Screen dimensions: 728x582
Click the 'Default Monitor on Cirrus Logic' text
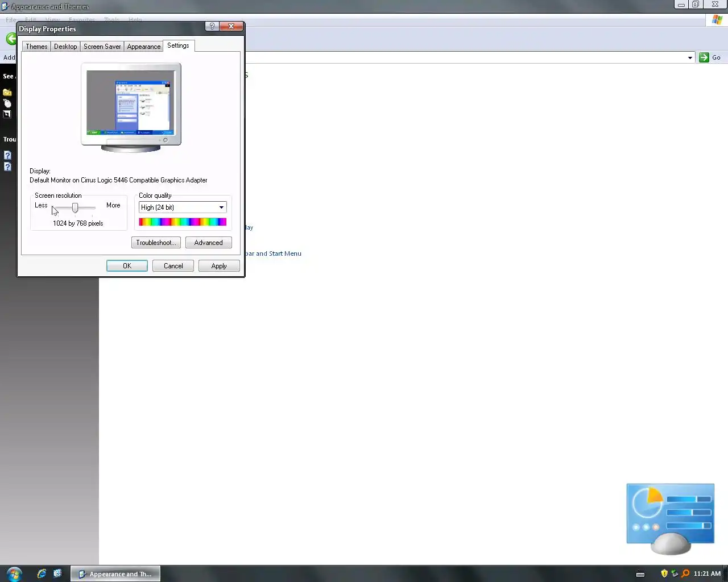(118, 180)
